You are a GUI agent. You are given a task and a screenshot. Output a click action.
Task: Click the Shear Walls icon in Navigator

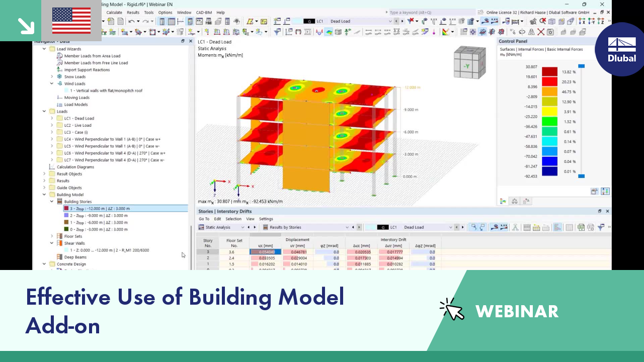(x=59, y=243)
